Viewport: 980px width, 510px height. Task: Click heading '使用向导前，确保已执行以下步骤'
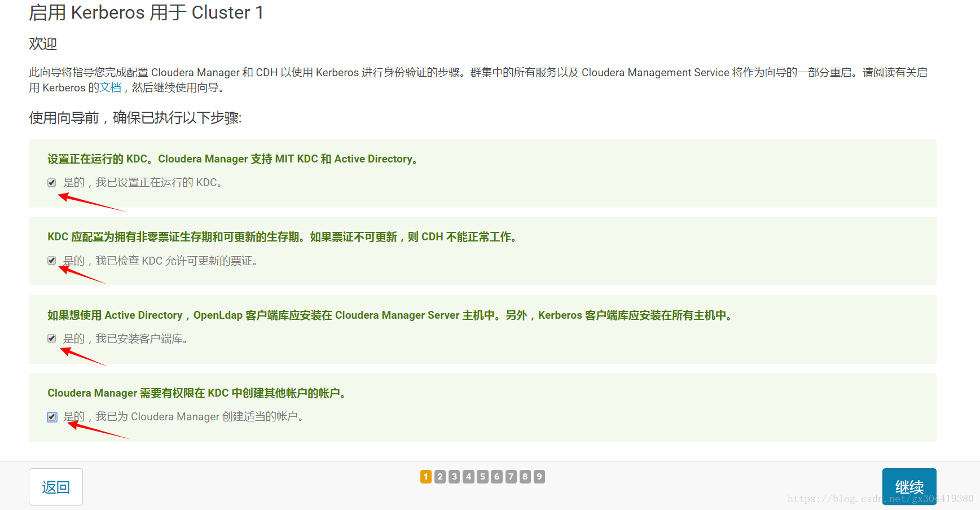(x=135, y=118)
